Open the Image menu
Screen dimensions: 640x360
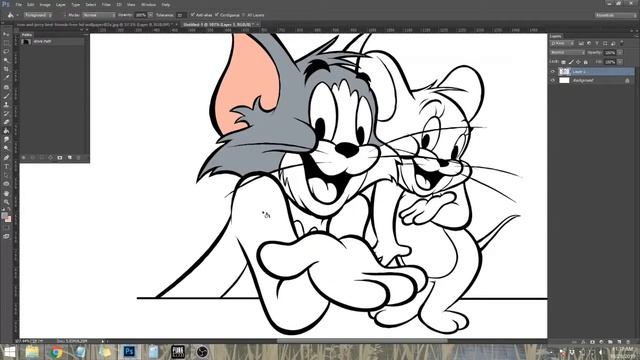pyautogui.click(x=45, y=4)
